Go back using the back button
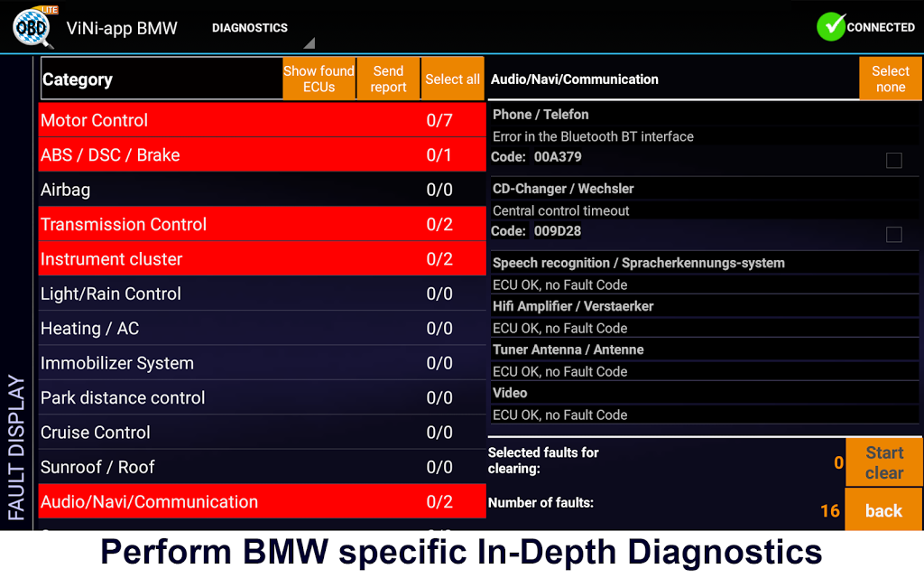The height and width of the screenshot is (578, 924). coord(883,510)
